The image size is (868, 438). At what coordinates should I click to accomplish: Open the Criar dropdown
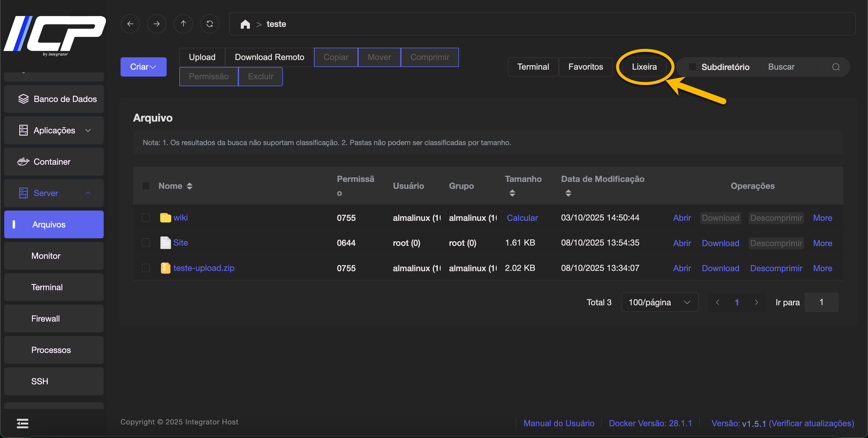point(143,67)
